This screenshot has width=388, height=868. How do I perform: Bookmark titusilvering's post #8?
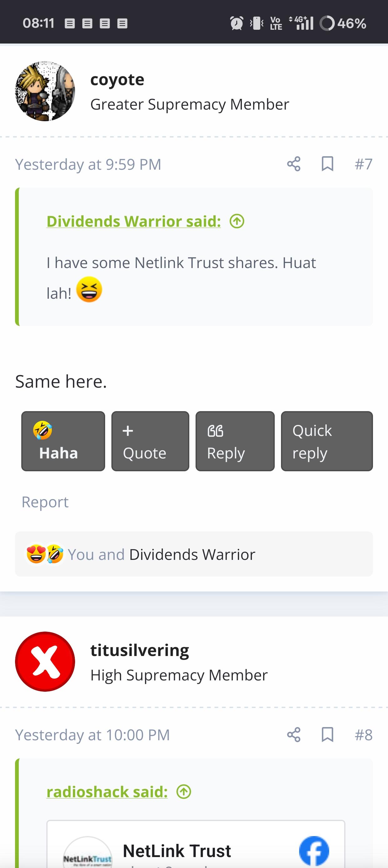[327, 735]
